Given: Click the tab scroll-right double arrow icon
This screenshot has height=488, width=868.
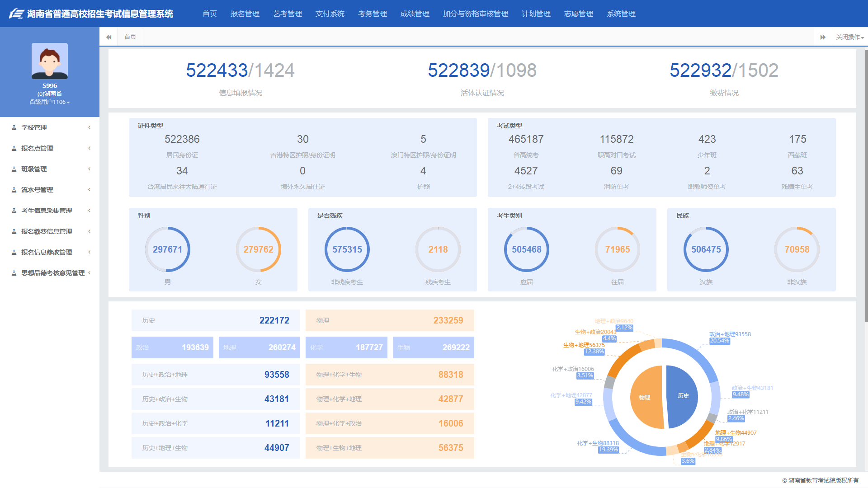Looking at the screenshot, I should point(823,37).
